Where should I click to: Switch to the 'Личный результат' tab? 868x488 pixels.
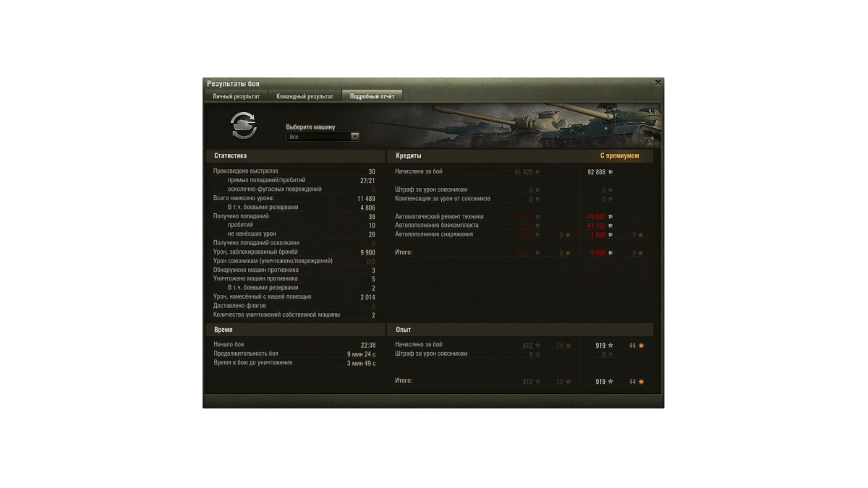coord(236,96)
